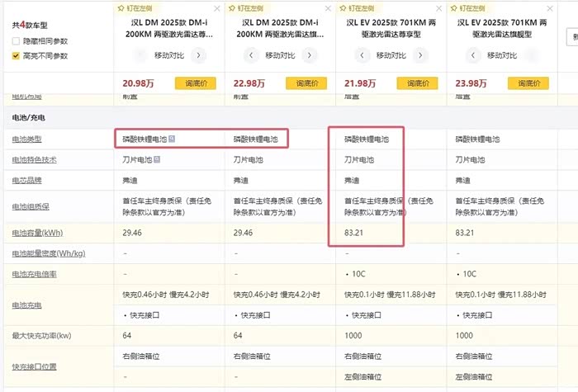This screenshot has width=578, height=392.
Task: Uncheck the 高亮不同参数 checkbox
Action: click(x=16, y=55)
